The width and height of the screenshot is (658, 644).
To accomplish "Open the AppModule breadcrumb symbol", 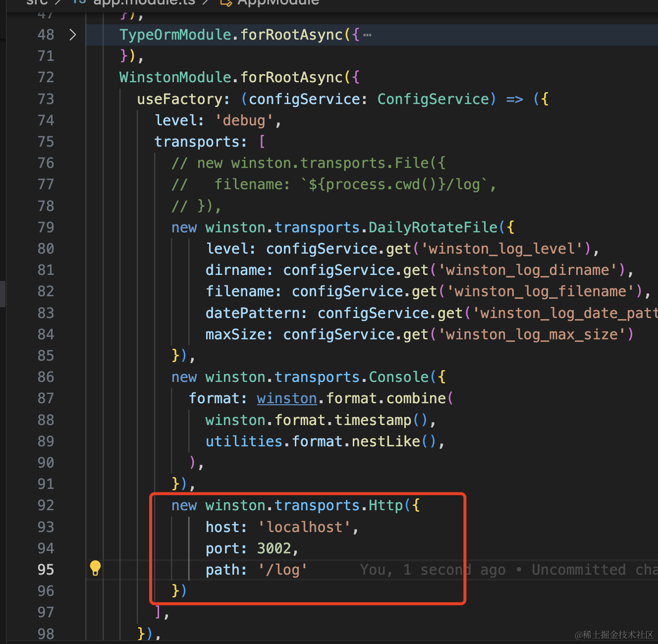I will coord(277,2).
